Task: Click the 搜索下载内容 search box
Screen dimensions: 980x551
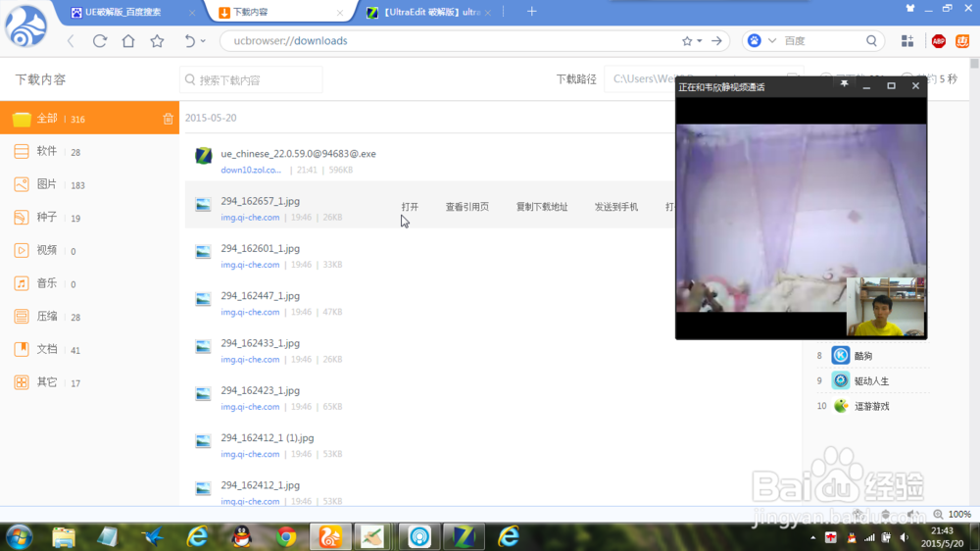Action: [x=251, y=80]
